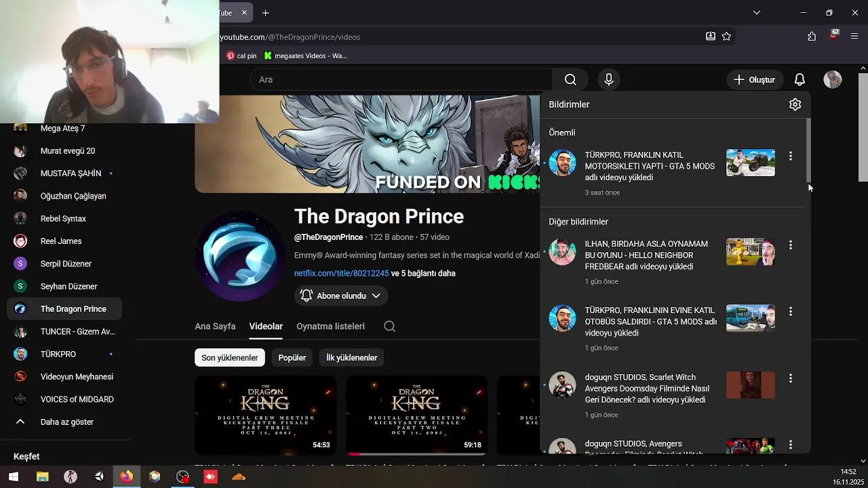Open VOICES of MIDGARD subscription
The width and height of the screenshot is (868, 488).
click(64, 399)
